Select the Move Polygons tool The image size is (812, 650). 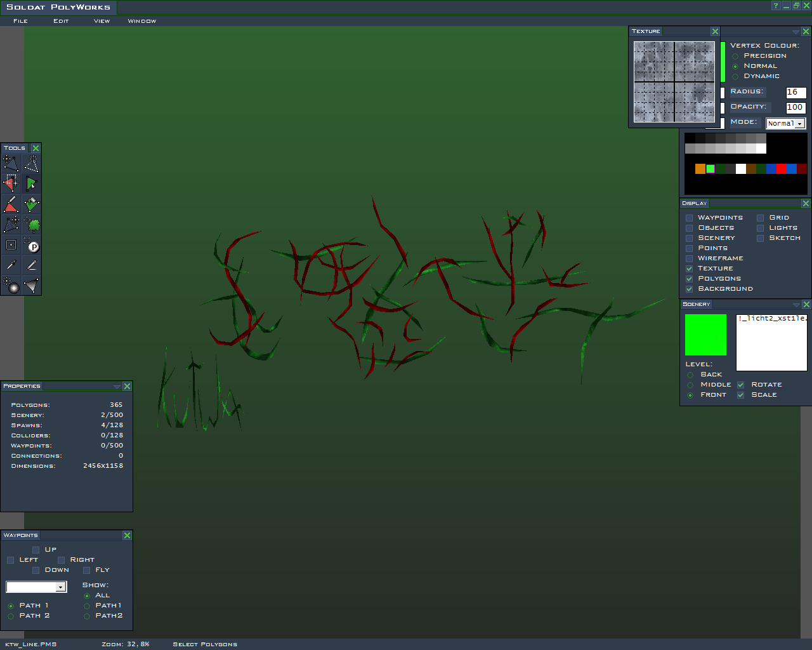pos(11,164)
